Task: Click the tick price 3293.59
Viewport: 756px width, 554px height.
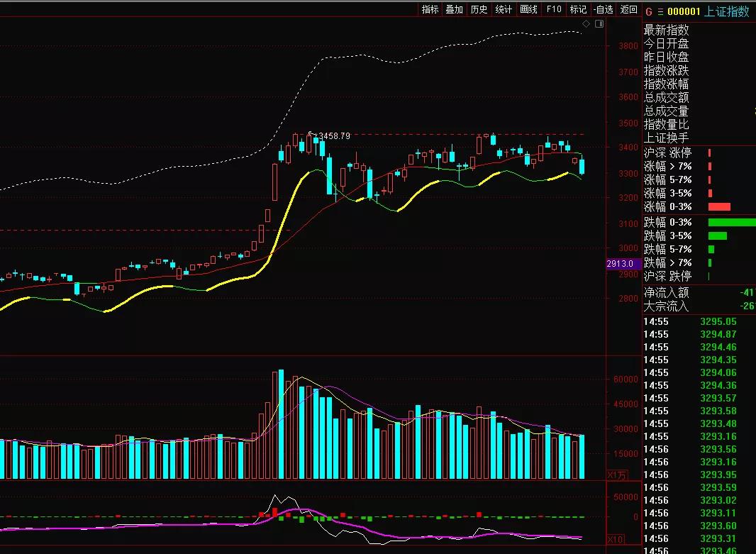Action: coord(718,487)
